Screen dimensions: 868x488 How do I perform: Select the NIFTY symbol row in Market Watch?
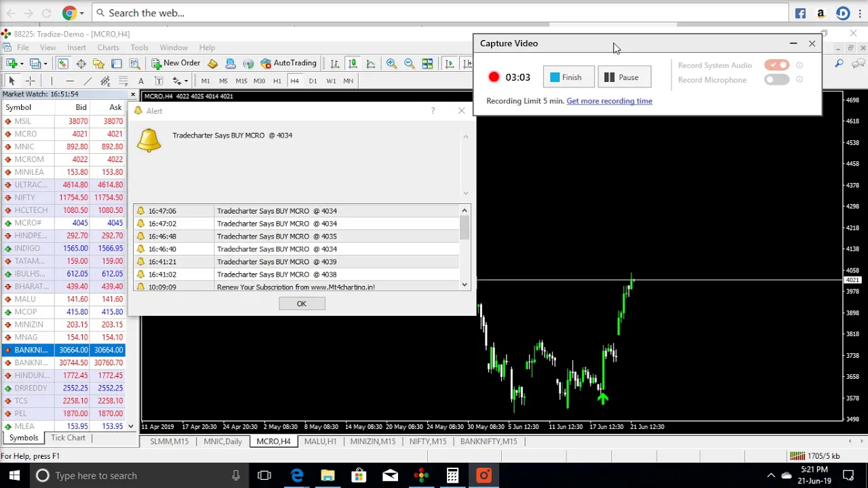[63, 197]
